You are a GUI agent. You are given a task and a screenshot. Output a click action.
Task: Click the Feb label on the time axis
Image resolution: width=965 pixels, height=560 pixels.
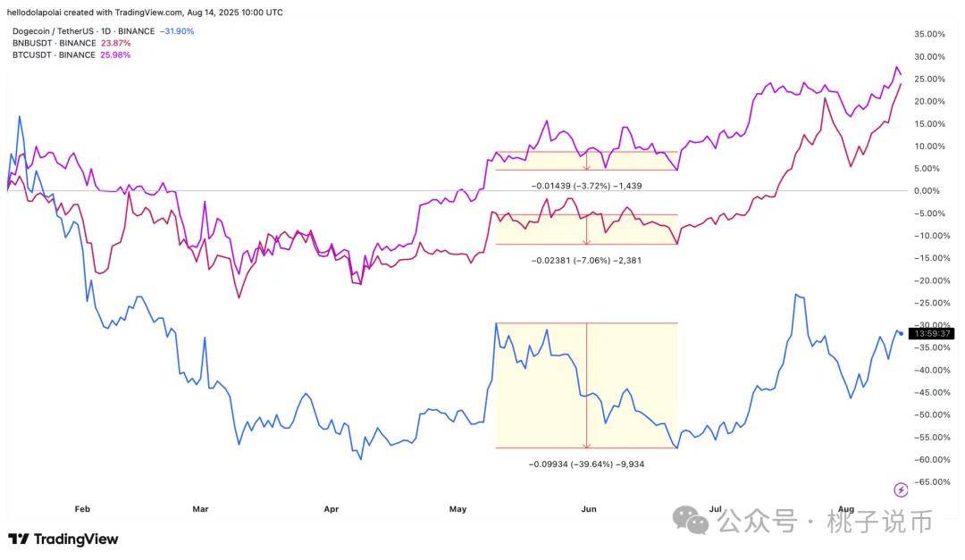pyautogui.click(x=82, y=509)
